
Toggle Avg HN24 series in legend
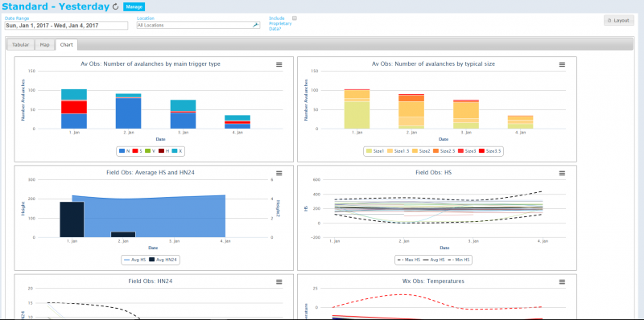[x=163, y=260]
